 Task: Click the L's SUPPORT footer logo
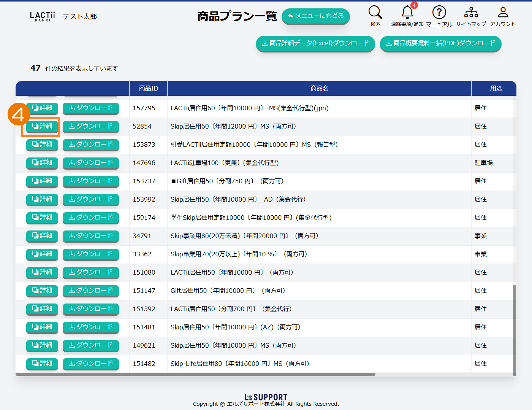click(266, 397)
